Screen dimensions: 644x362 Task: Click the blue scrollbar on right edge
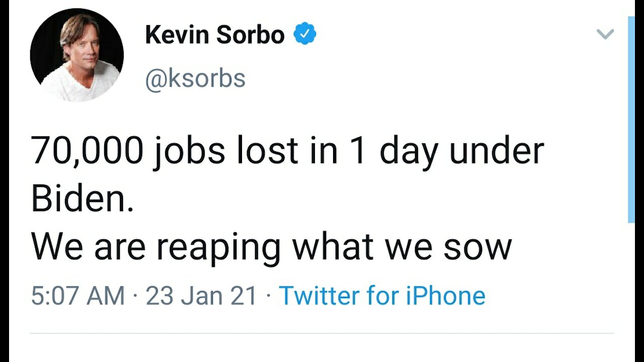point(631,121)
